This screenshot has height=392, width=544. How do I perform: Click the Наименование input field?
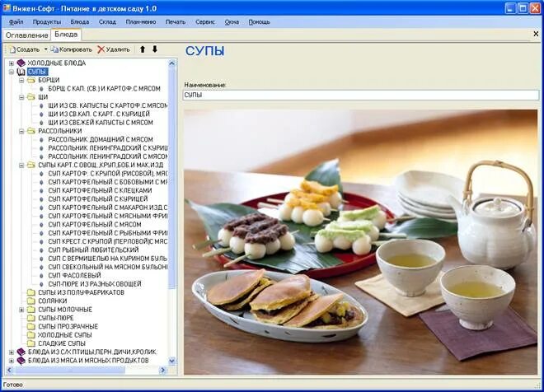click(361, 95)
